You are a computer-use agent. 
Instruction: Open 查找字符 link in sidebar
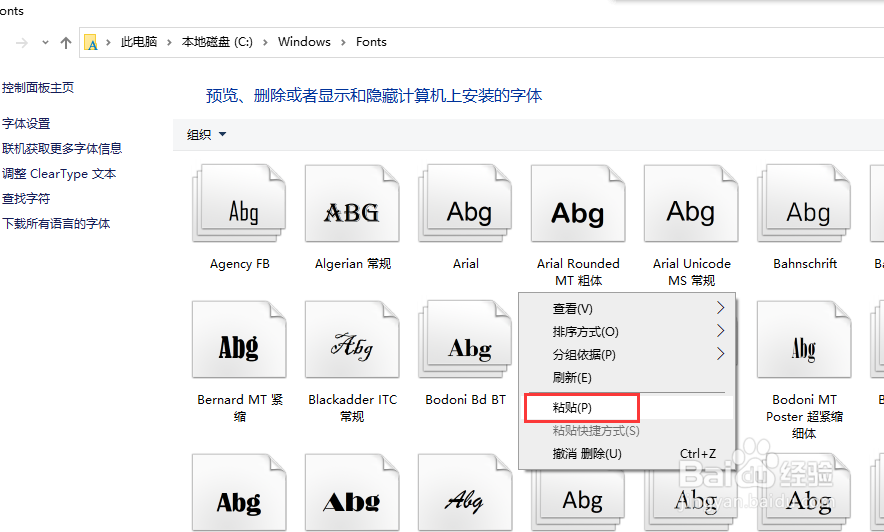(x=26, y=198)
